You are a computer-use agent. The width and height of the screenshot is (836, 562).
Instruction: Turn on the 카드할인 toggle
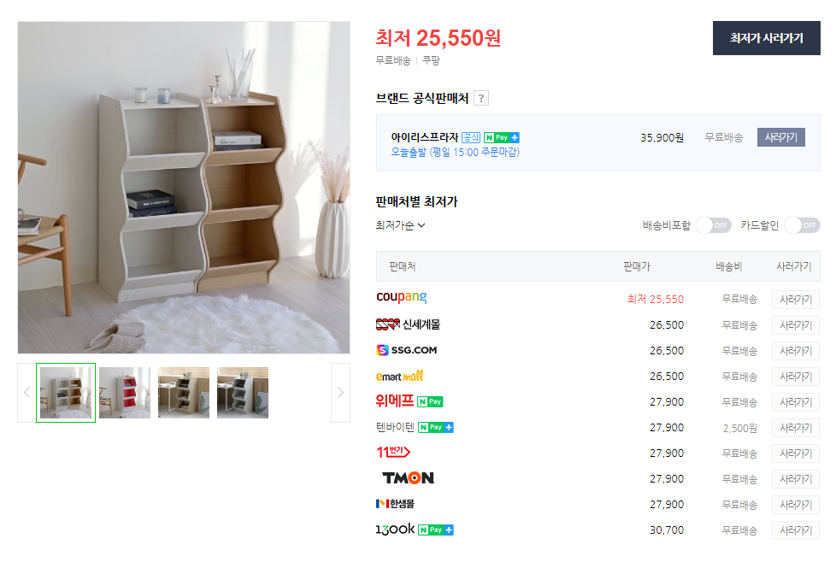[802, 225]
